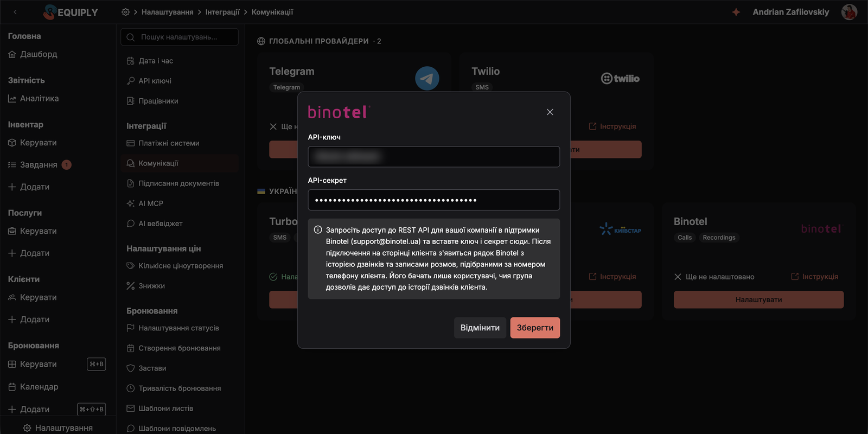Viewport: 868px width, 434px height.
Task: Open Шаблони листів
Action: click(x=160, y=409)
